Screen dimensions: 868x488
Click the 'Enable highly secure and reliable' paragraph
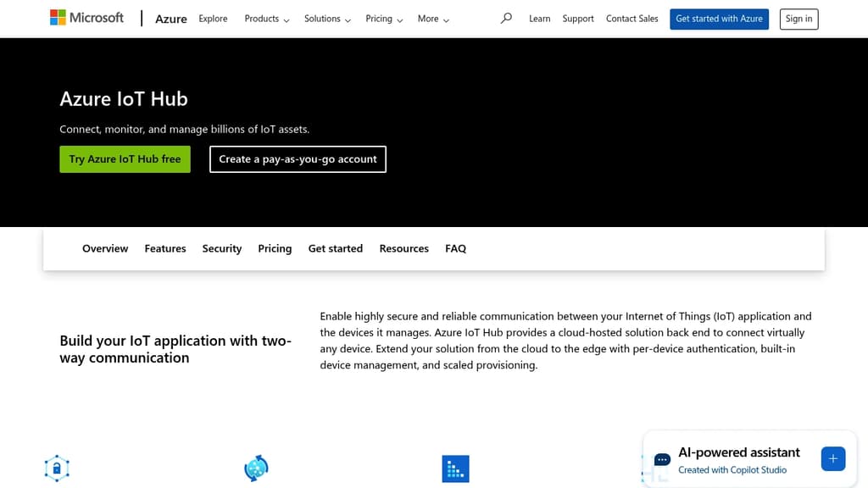[565, 341]
